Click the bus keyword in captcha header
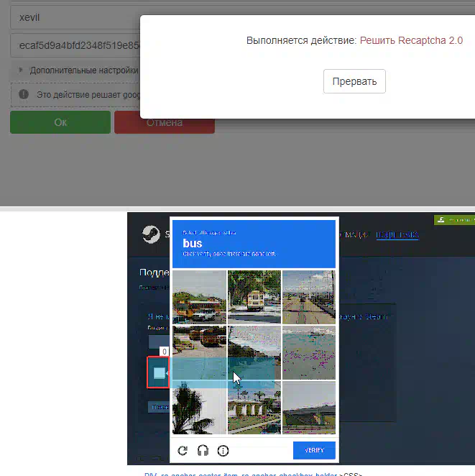Viewport: 475px width, 476px height. pos(193,243)
